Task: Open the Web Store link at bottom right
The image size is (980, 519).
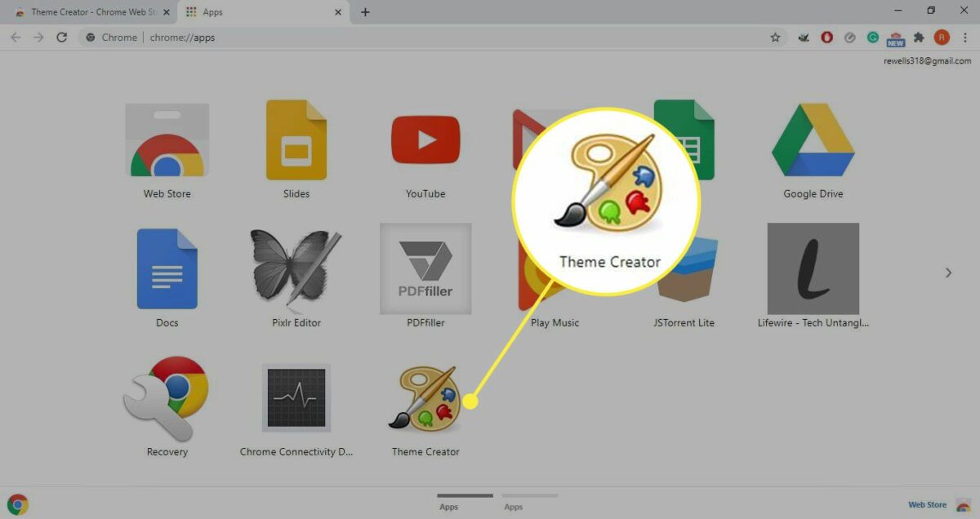Action: (927, 503)
